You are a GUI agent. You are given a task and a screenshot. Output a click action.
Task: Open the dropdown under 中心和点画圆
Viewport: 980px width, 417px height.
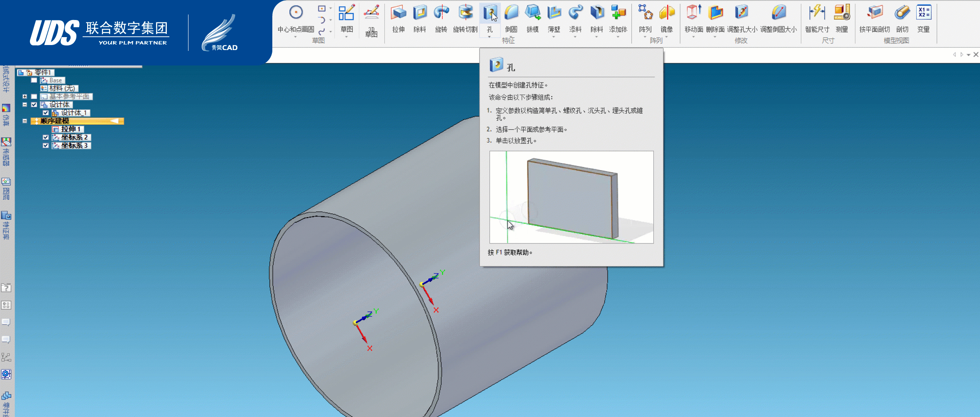click(x=295, y=37)
